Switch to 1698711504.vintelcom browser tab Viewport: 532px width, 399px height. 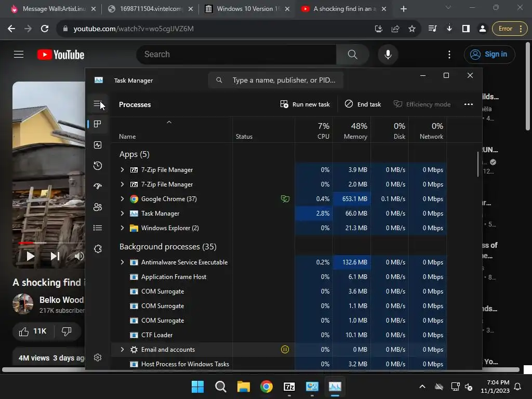(x=150, y=9)
